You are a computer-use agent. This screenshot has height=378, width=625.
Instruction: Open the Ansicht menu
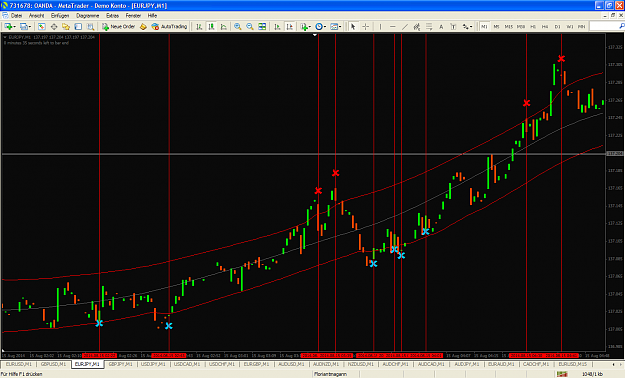36,16
